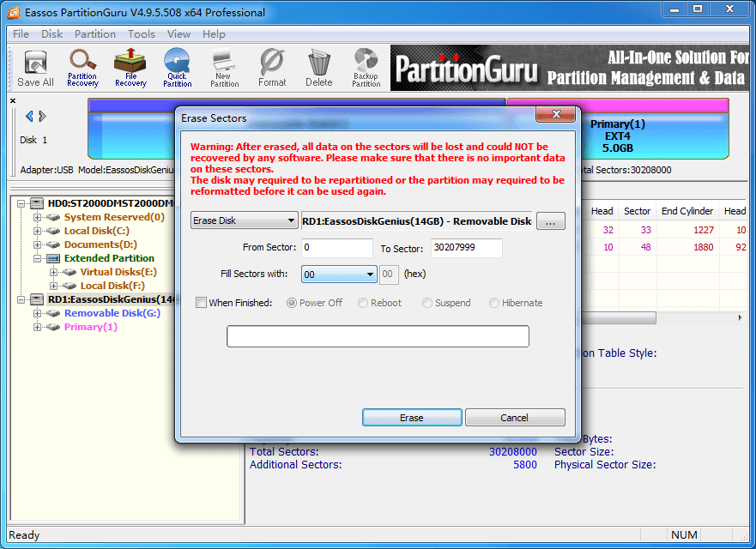The width and height of the screenshot is (756, 549).
Task: Open the Backup Partition tool
Action: coord(366,69)
